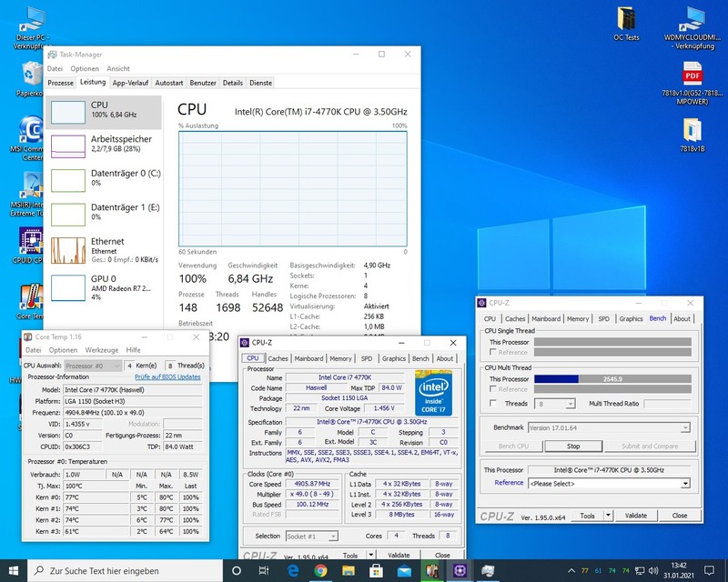Click the CPU Single Thread This Processor bar
This screenshot has height=582, width=728.
coord(612,342)
